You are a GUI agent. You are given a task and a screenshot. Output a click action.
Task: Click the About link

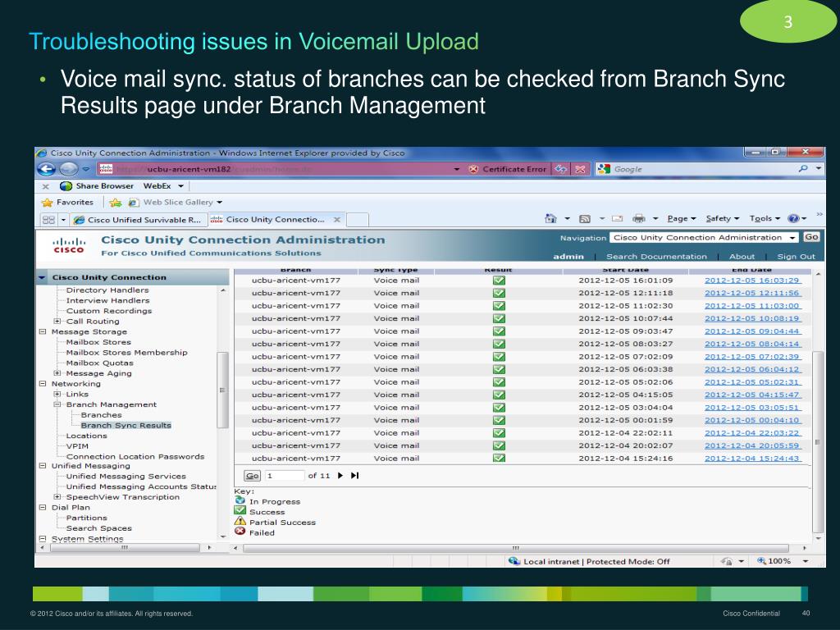click(x=742, y=257)
